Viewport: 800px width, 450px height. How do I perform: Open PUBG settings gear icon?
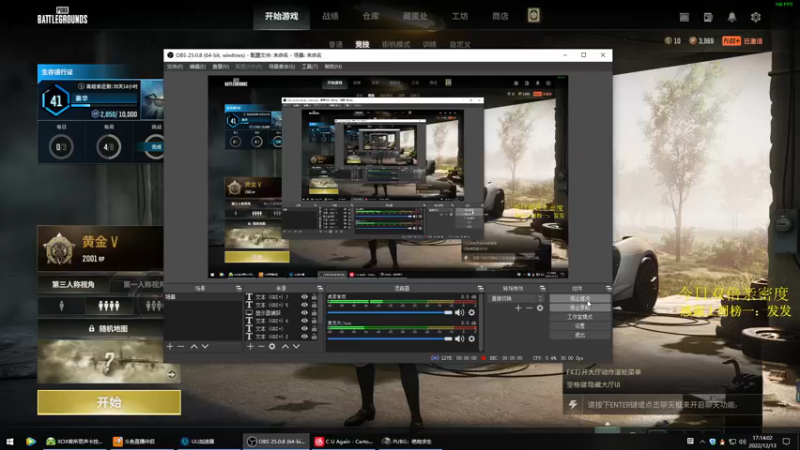click(756, 17)
